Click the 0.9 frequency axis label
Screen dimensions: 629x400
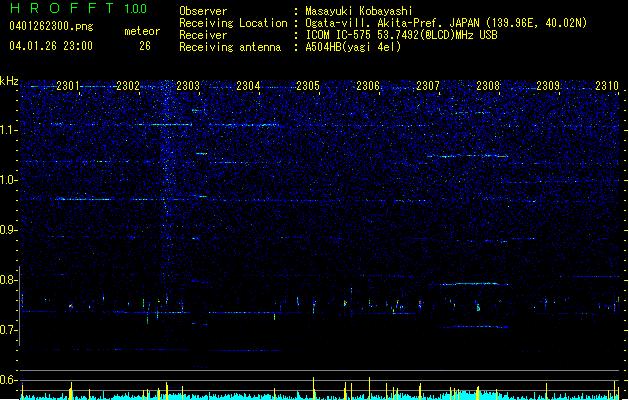[9, 230]
